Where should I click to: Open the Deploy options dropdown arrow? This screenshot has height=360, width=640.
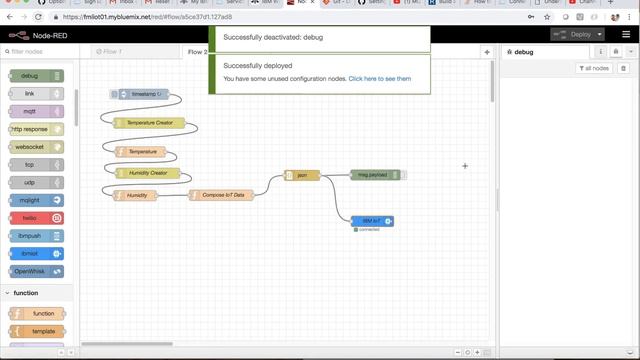600,35
